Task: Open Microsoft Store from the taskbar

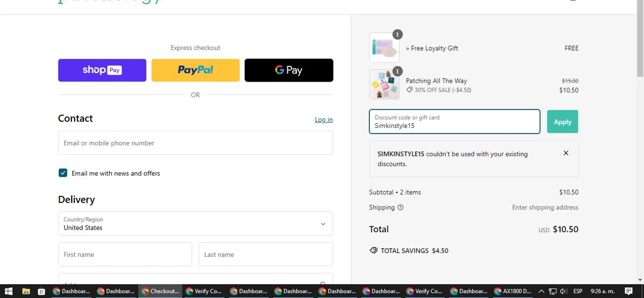Action: [41, 291]
